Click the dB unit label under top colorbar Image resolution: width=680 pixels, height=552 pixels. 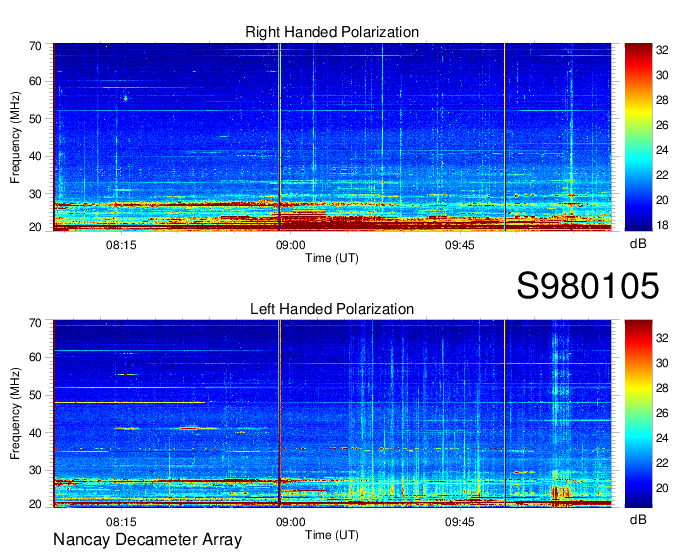(638, 244)
